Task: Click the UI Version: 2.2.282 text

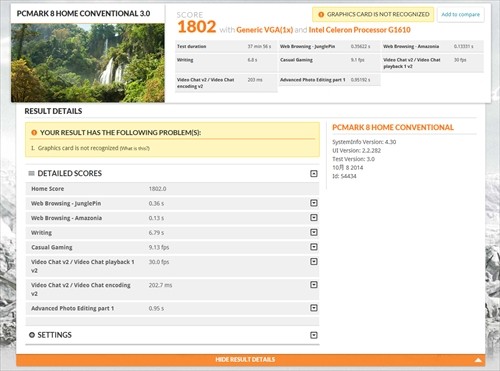Action: 356,151
